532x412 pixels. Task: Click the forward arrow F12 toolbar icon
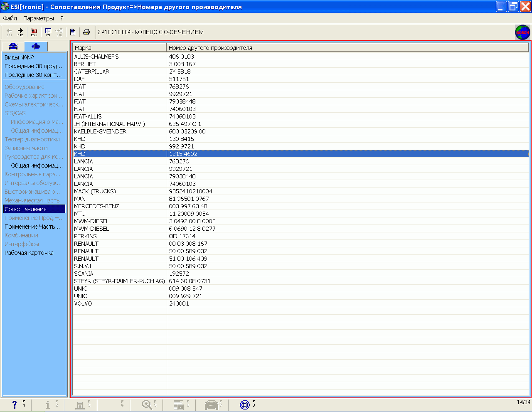[20, 32]
